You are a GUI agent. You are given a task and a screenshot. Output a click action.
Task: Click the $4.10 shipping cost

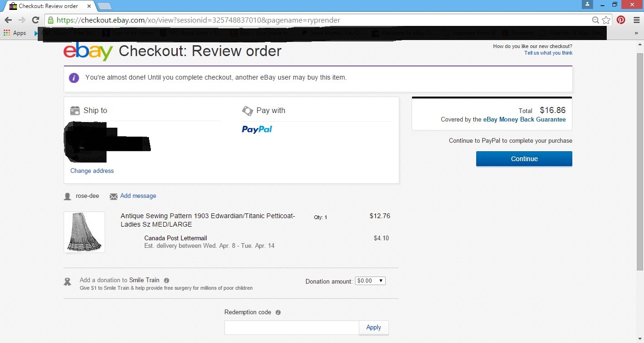381,238
